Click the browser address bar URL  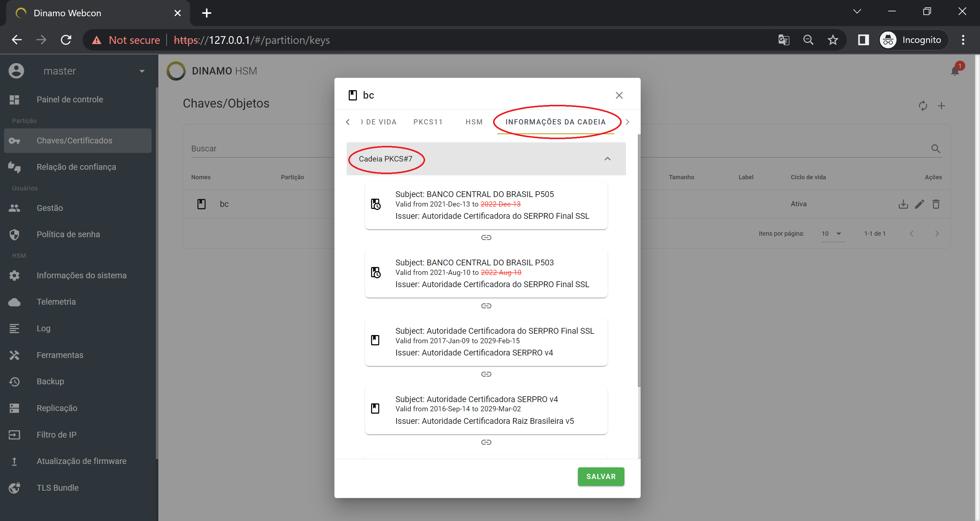tap(252, 40)
